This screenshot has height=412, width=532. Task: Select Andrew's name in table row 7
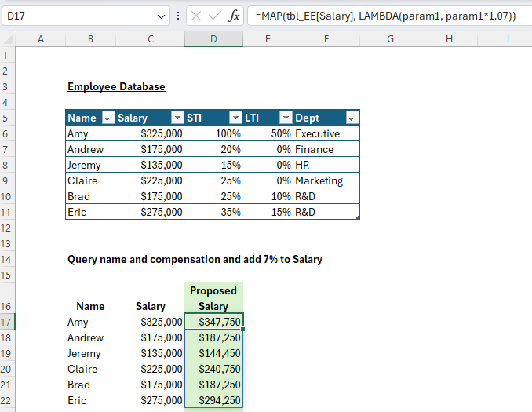(90, 149)
